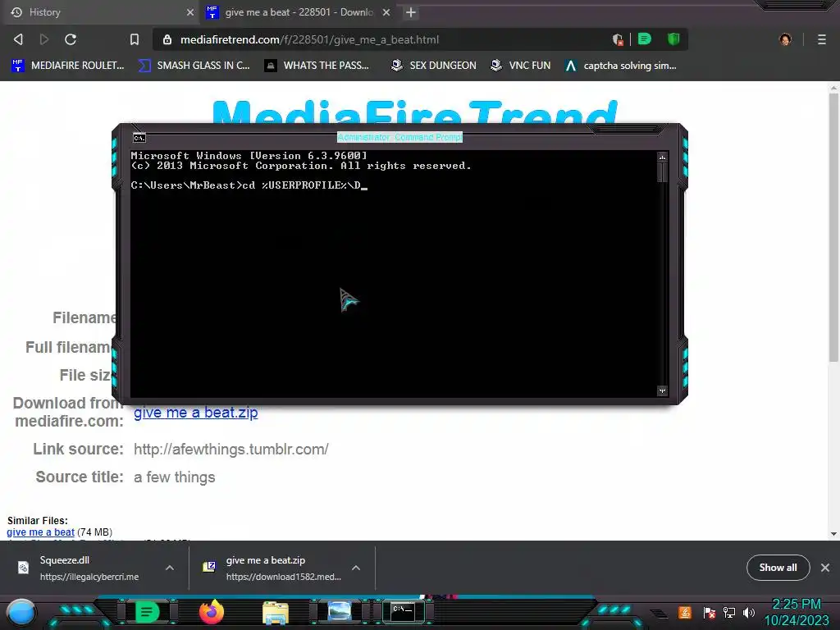Click http://afewthings.tumblr.com/ source text

(231, 449)
